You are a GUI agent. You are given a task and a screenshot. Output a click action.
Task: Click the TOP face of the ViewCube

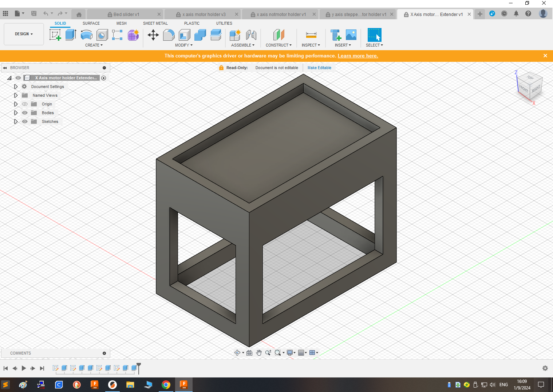530,78
